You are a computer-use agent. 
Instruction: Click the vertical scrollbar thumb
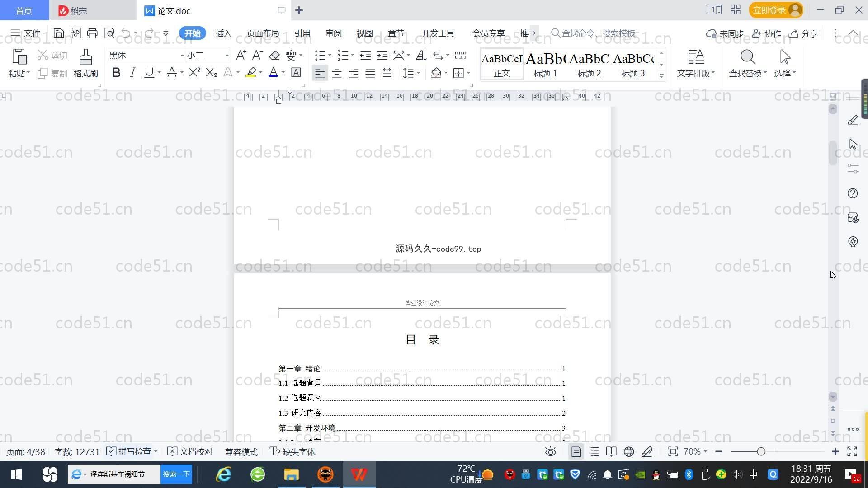[x=833, y=154]
